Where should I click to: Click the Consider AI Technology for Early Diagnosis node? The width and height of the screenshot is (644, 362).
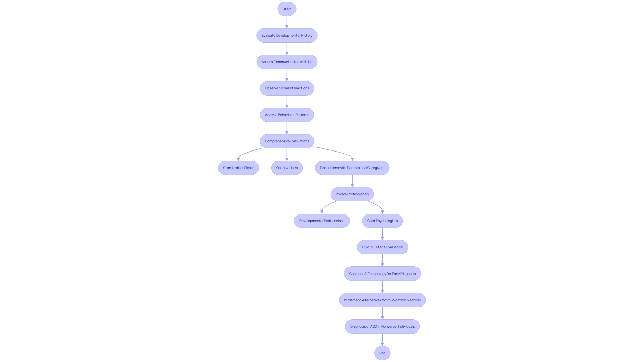click(382, 273)
